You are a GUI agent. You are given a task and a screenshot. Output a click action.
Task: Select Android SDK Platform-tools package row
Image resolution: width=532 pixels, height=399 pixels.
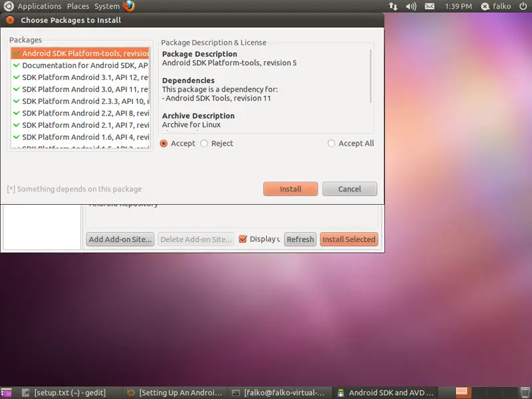pos(80,53)
